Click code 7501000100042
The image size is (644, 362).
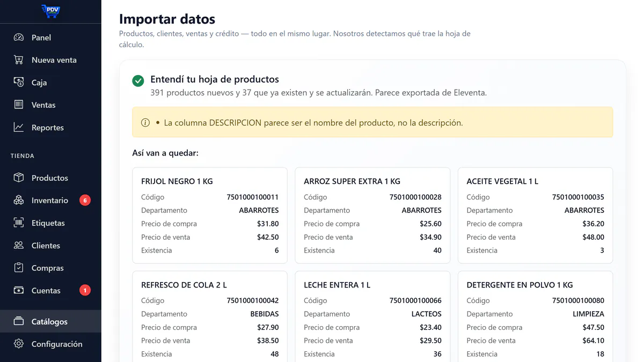tap(253, 301)
